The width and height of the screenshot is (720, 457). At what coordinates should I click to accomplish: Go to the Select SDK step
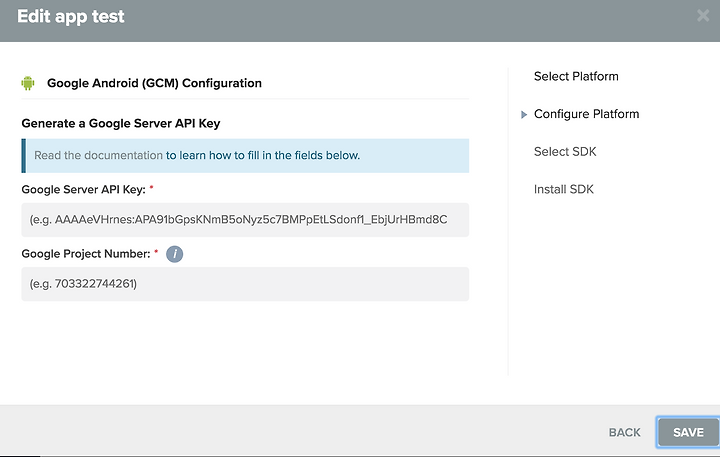tap(565, 152)
